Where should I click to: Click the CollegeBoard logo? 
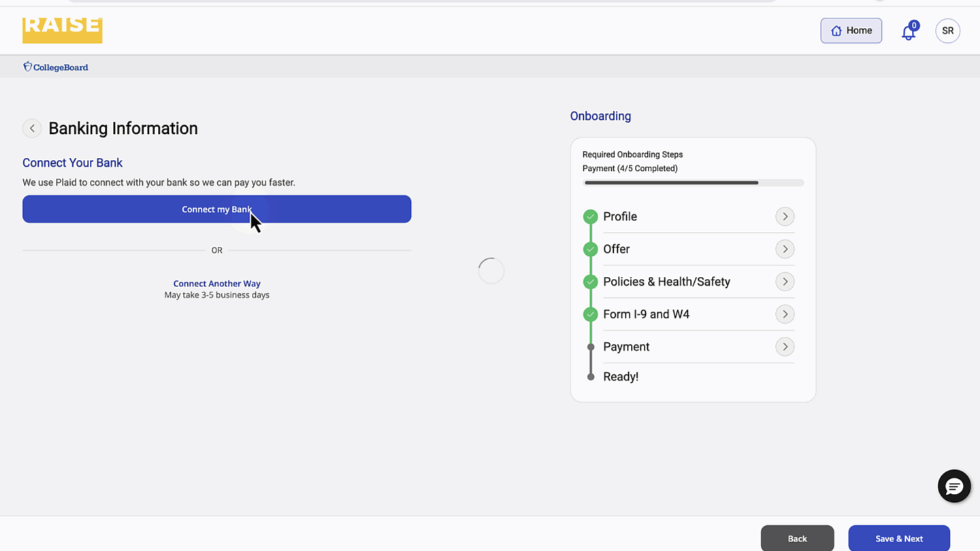(x=56, y=67)
